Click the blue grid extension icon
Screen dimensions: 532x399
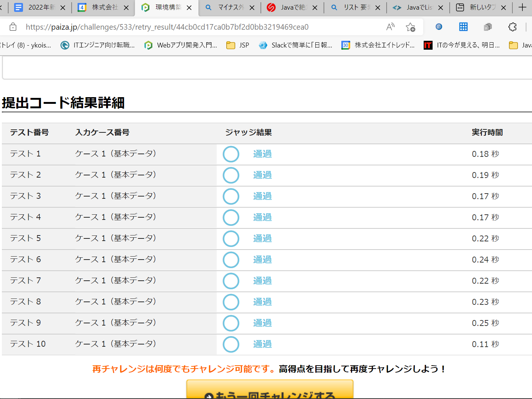(463, 27)
